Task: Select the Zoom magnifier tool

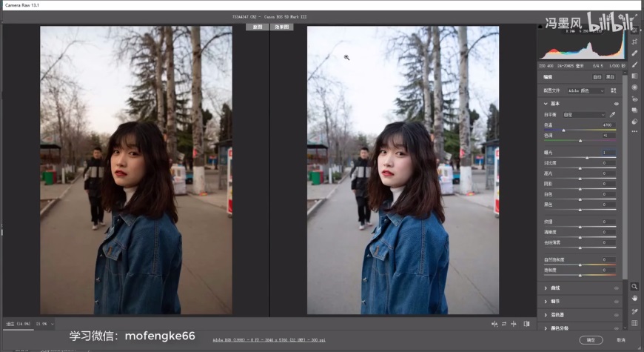Action: 634,287
